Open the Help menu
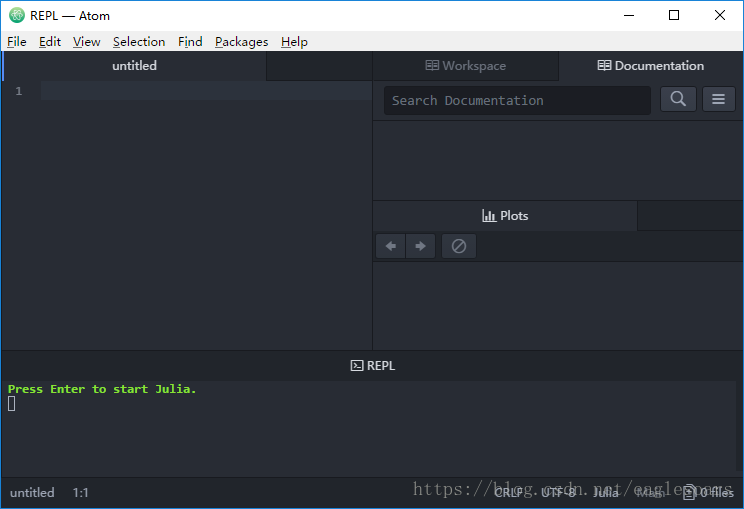Viewport: 744px width, 509px height. (x=294, y=42)
